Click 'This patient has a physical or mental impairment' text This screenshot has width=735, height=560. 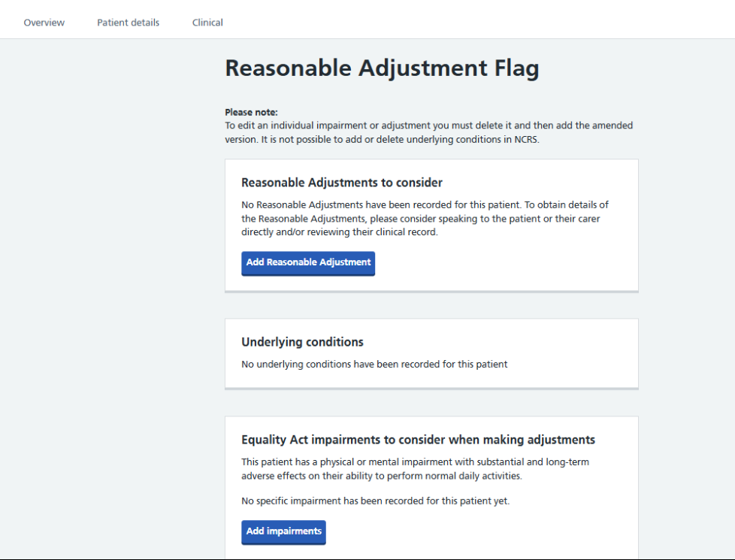click(x=416, y=468)
